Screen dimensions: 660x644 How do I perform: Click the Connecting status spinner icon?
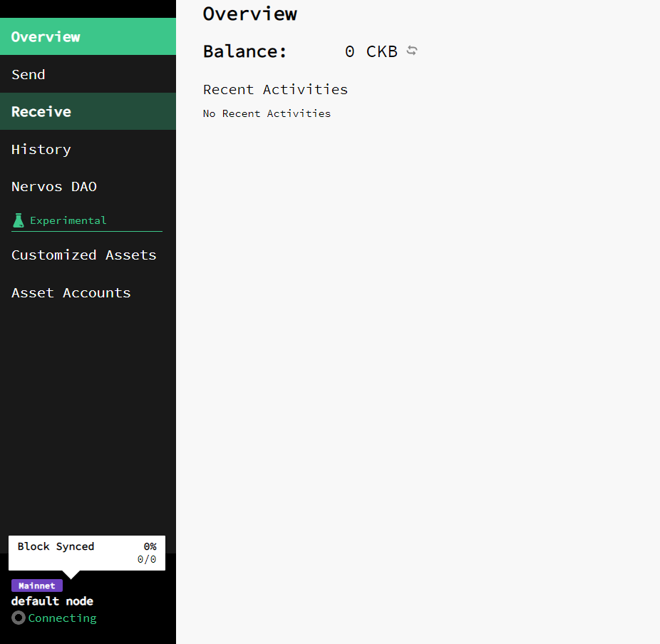19,618
